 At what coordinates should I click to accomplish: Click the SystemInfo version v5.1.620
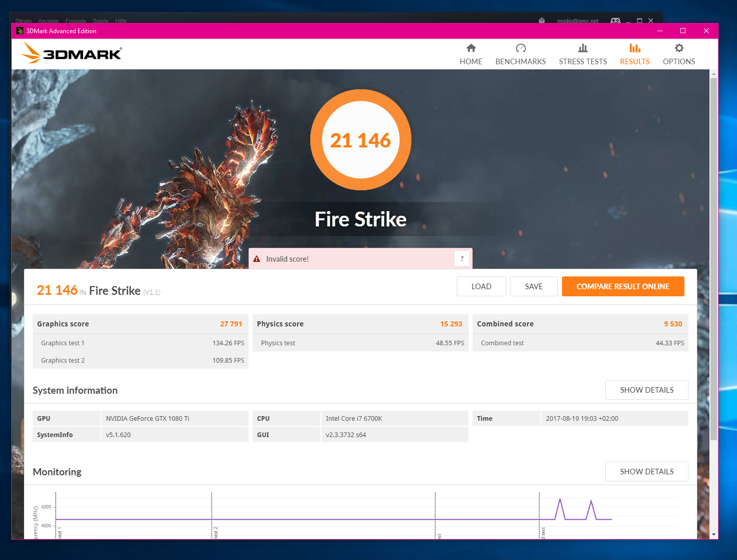click(x=118, y=435)
